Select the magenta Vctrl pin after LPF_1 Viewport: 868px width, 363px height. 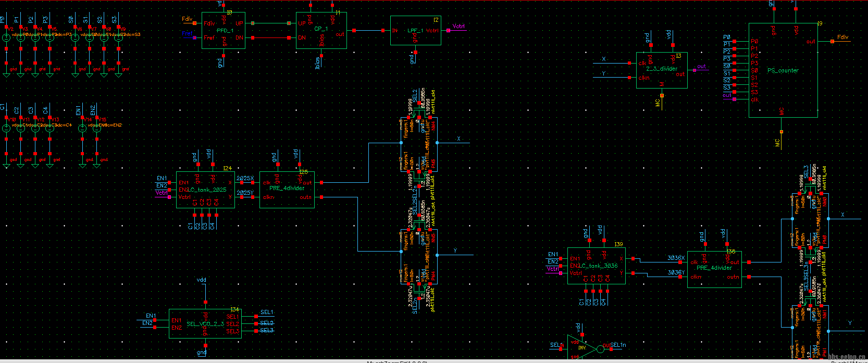(x=448, y=30)
